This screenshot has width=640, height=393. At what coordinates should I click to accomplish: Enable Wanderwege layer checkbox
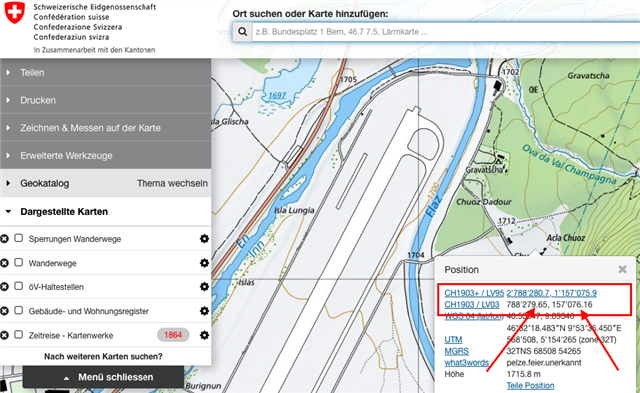[18, 262]
